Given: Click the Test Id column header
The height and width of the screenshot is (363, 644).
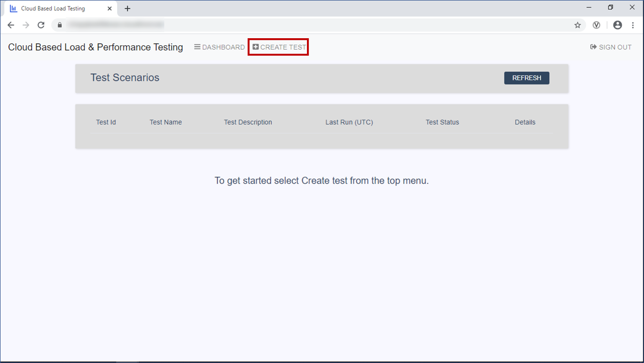Looking at the screenshot, I should tap(106, 122).
